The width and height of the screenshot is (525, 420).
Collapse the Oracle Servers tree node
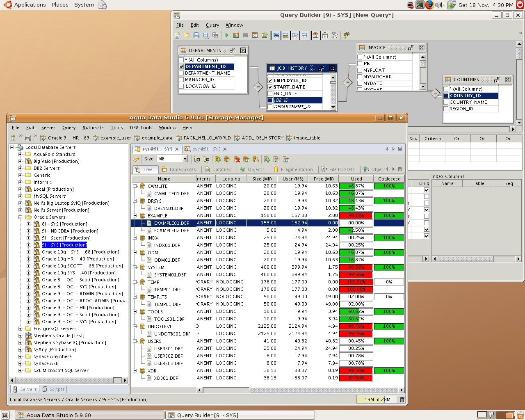[x=20, y=217]
